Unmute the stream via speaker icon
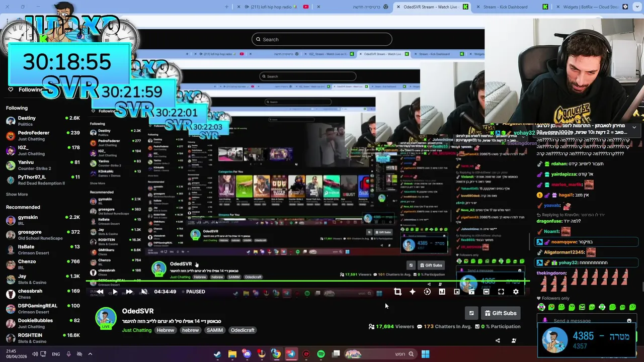This screenshot has width=644, height=362. pos(144,292)
